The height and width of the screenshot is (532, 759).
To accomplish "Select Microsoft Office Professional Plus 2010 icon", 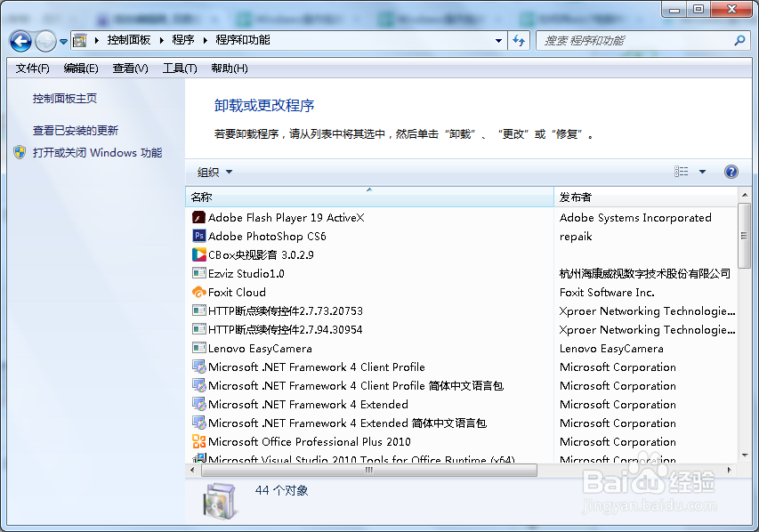I will pyautogui.click(x=199, y=441).
